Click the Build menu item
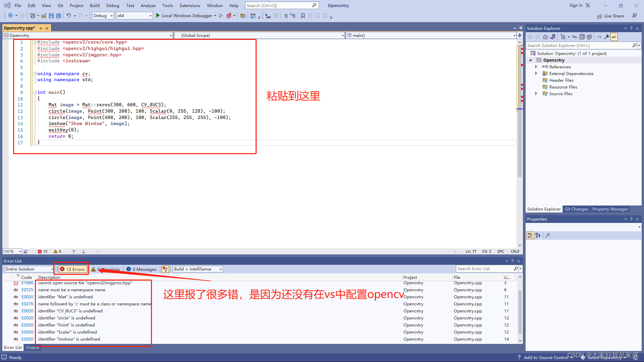 coord(94,5)
